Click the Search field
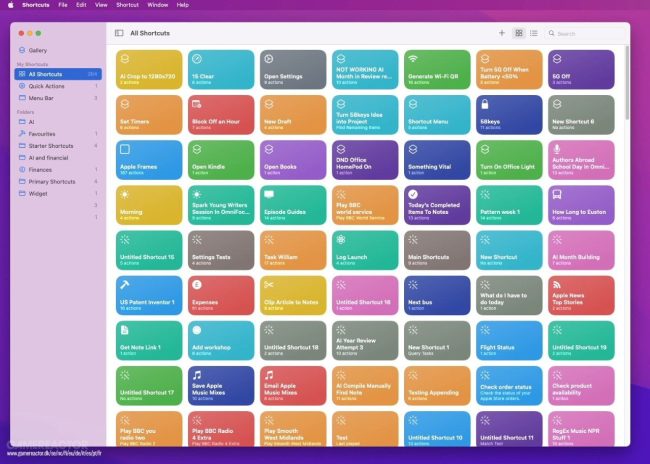 (x=586, y=34)
